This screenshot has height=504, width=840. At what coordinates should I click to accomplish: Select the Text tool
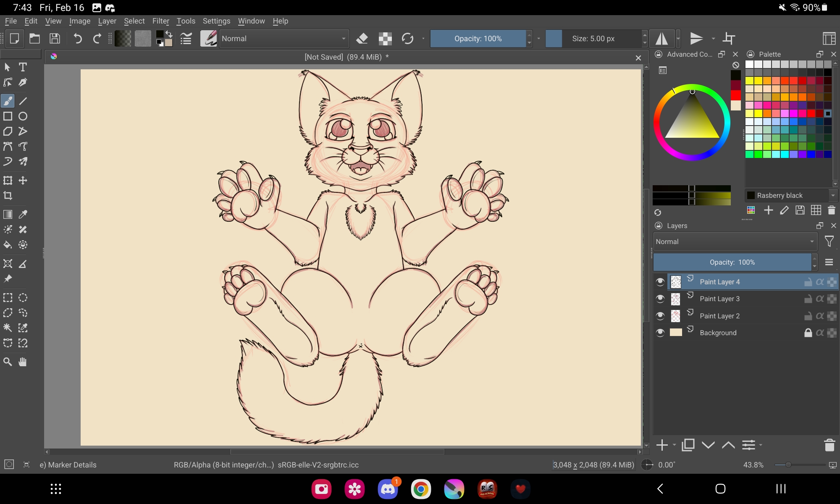point(23,67)
